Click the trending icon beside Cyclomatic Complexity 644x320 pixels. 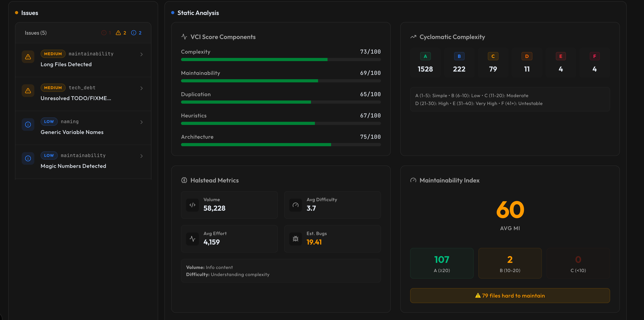click(x=413, y=37)
